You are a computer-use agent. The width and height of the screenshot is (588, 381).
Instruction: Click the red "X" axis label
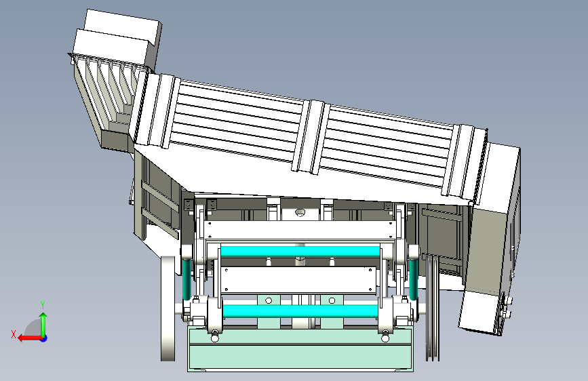14,334
